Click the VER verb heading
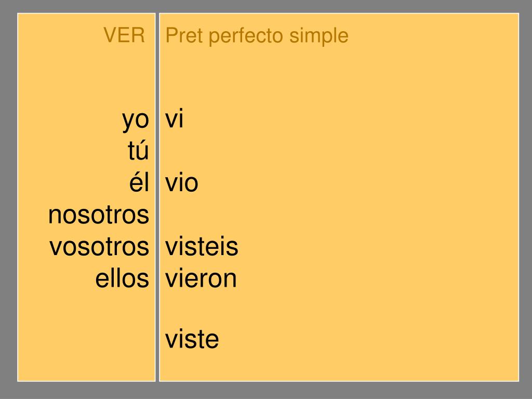This screenshot has width=532, height=399. point(124,35)
